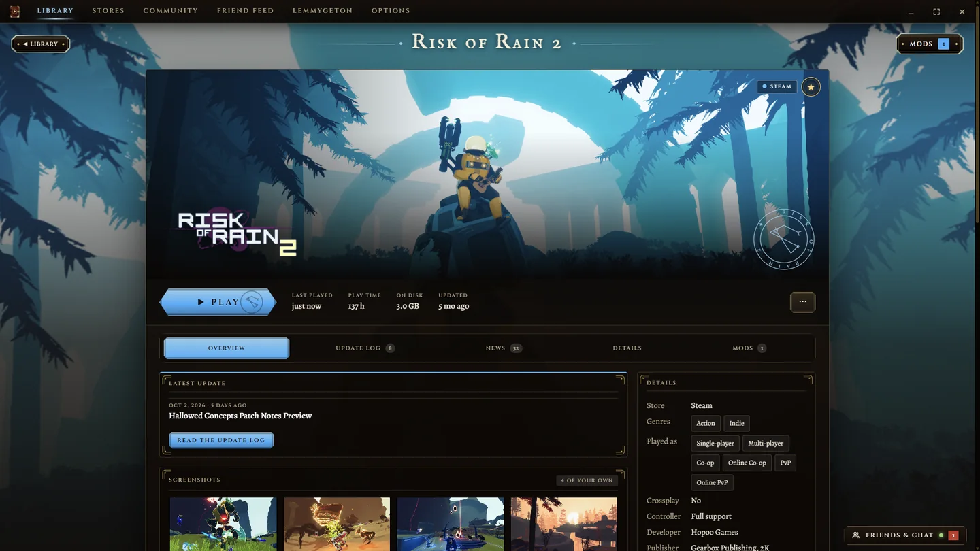The height and width of the screenshot is (551, 980).
Task: Click the window maximize icon
Action: pyautogui.click(x=936, y=12)
